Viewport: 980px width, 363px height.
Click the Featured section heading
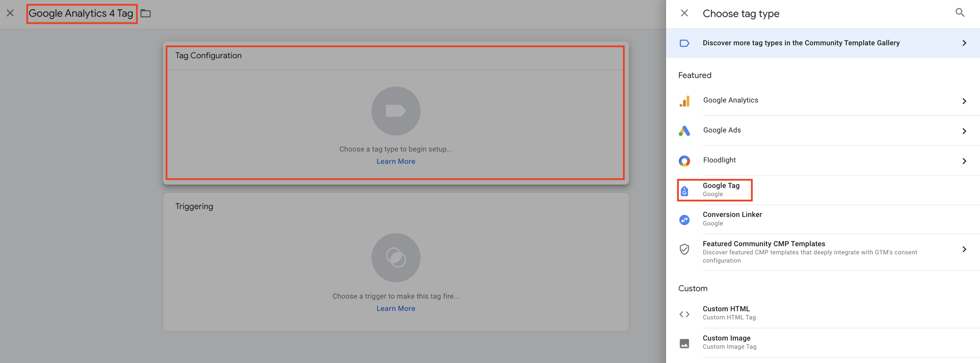[695, 75]
